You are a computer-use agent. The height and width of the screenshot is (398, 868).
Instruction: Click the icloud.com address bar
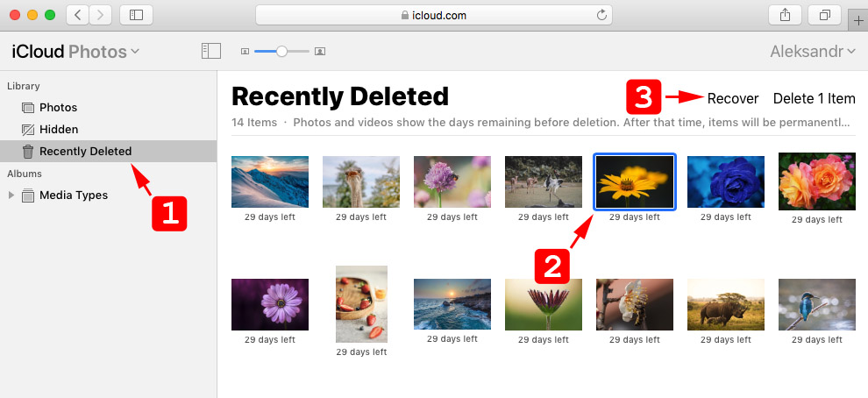(433, 16)
